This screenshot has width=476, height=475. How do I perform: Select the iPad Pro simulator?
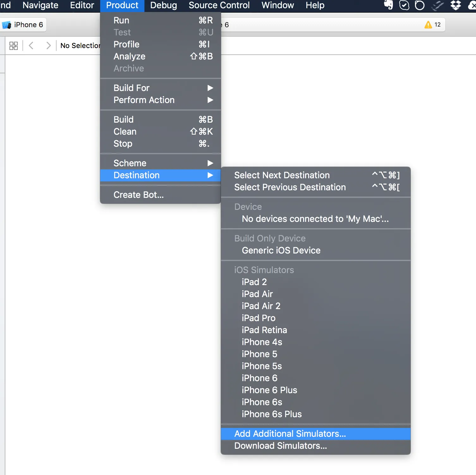(x=316, y=318)
